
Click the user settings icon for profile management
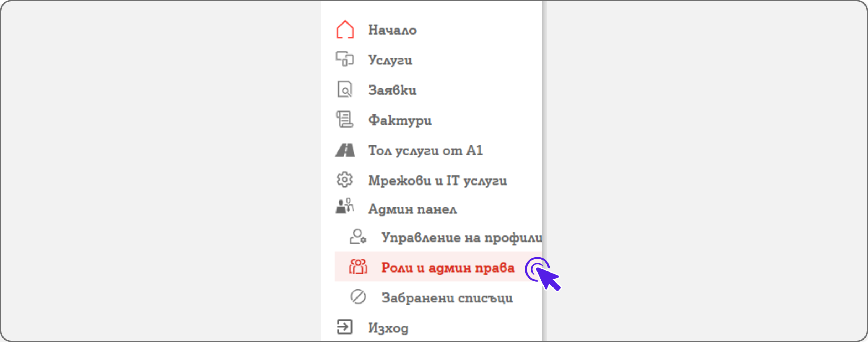point(358,237)
